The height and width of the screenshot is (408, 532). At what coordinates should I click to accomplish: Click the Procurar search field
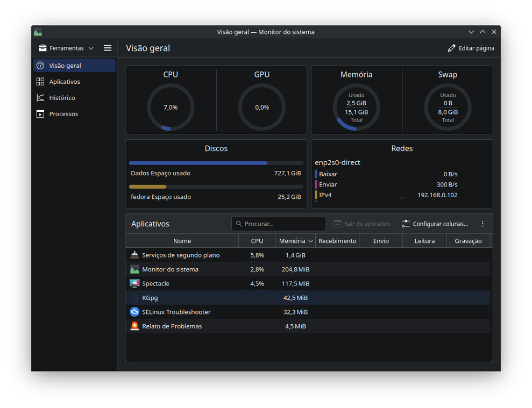point(279,224)
